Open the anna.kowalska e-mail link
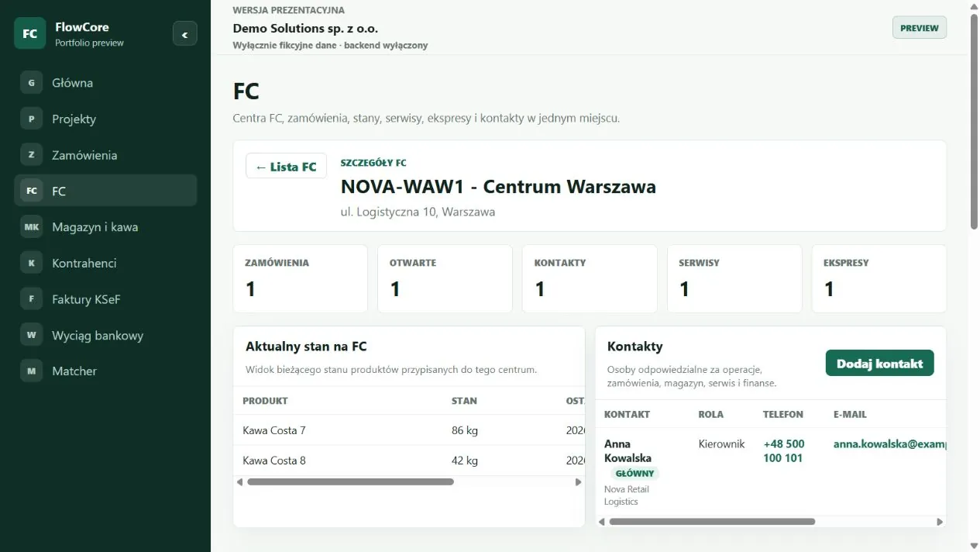Screen dimensions: 980x552 (x=889, y=444)
